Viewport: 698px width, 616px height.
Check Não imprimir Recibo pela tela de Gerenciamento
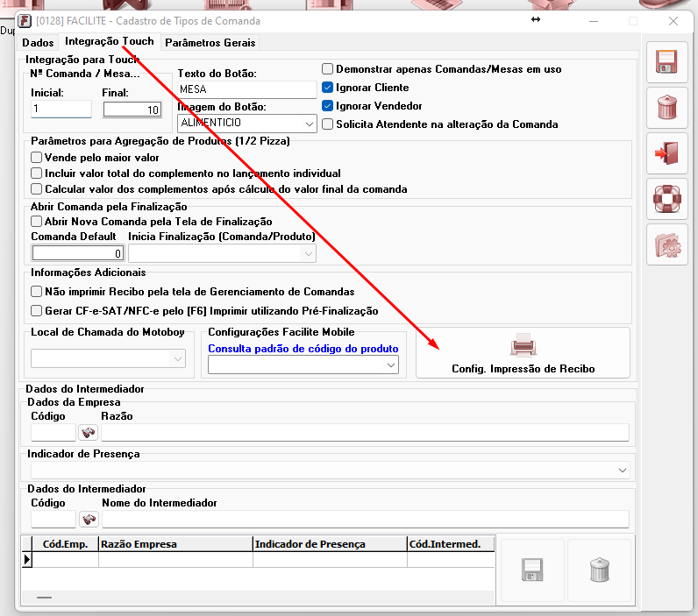tap(37, 292)
